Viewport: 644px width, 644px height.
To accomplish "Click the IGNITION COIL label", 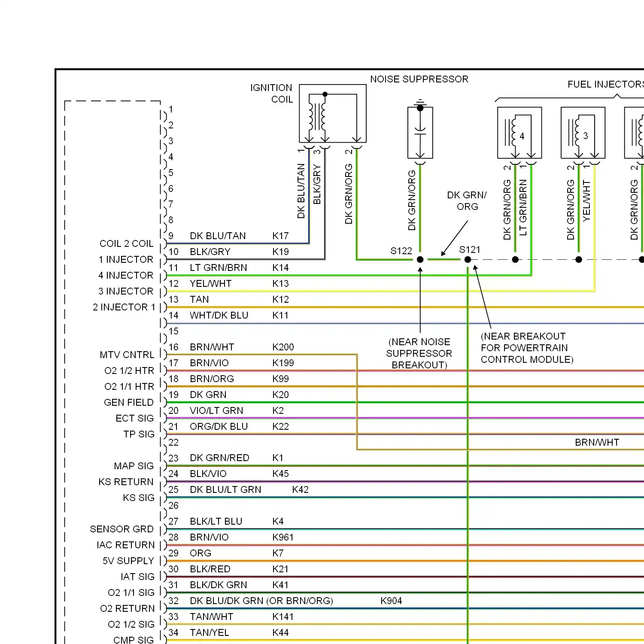I will pyautogui.click(x=271, y=93).
